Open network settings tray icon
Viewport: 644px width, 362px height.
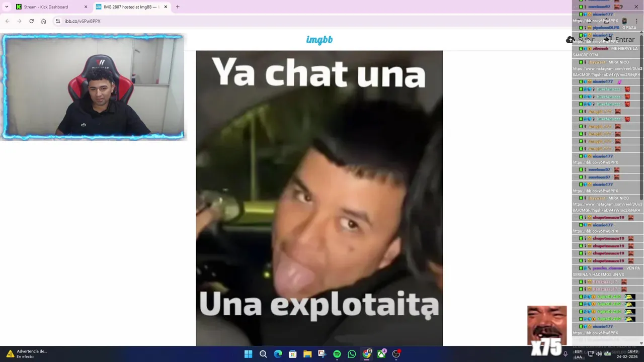pyautogui.click(x=591, y=354)
